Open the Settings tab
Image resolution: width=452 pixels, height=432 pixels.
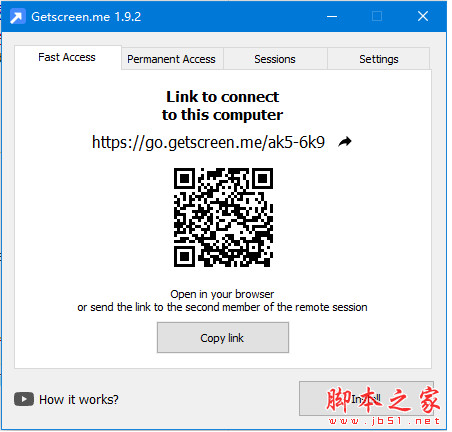pyautogui.click(x=379, y=59)
